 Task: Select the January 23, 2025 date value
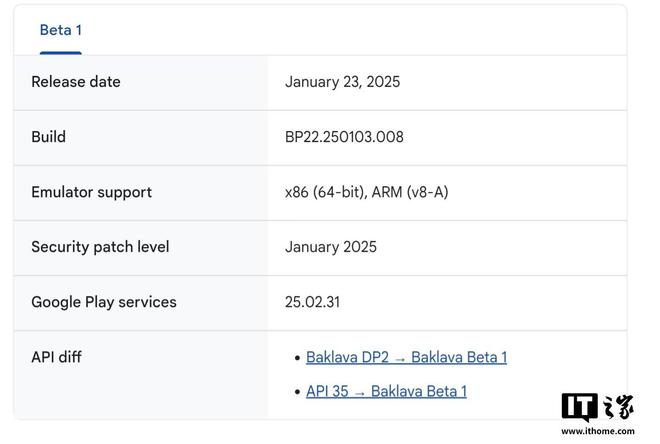pos(342,82)
